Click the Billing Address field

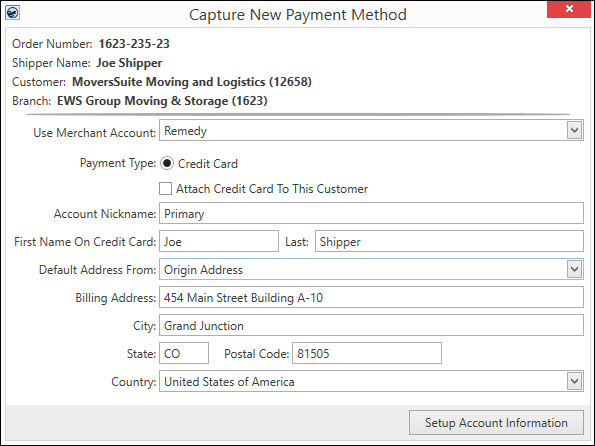point(371,297)
